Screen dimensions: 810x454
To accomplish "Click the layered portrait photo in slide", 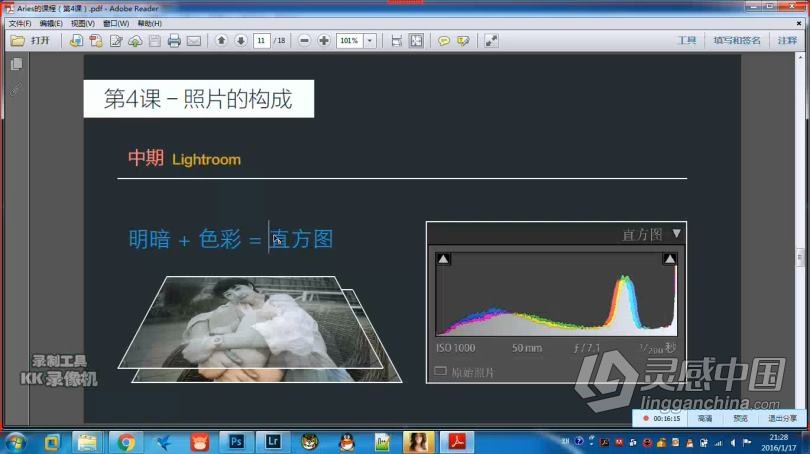I will (260, 329).
